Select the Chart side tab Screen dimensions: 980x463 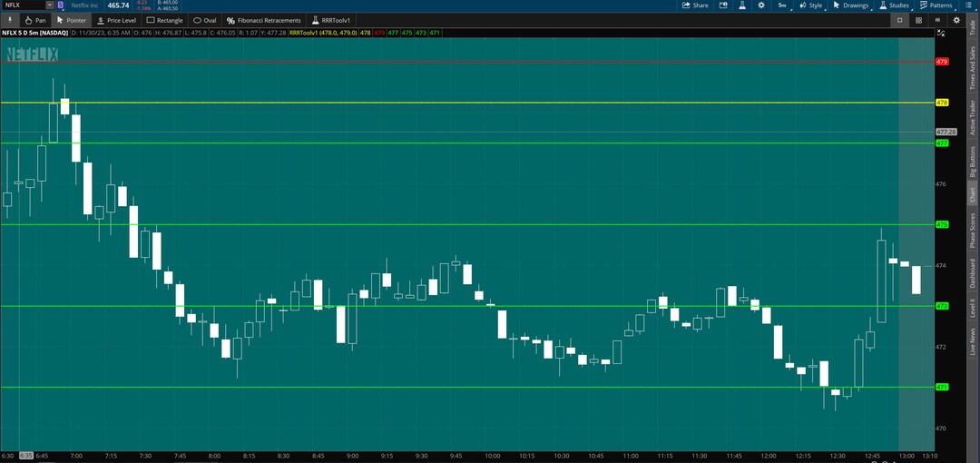[972, 194]
